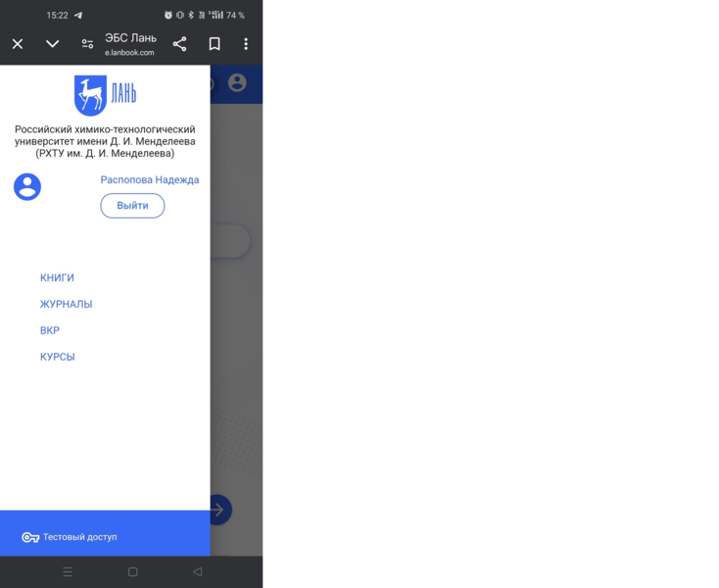Tap the Android back navigation triangle
The width and height of the screenshot is (719, 588).
tap(197, 572)
